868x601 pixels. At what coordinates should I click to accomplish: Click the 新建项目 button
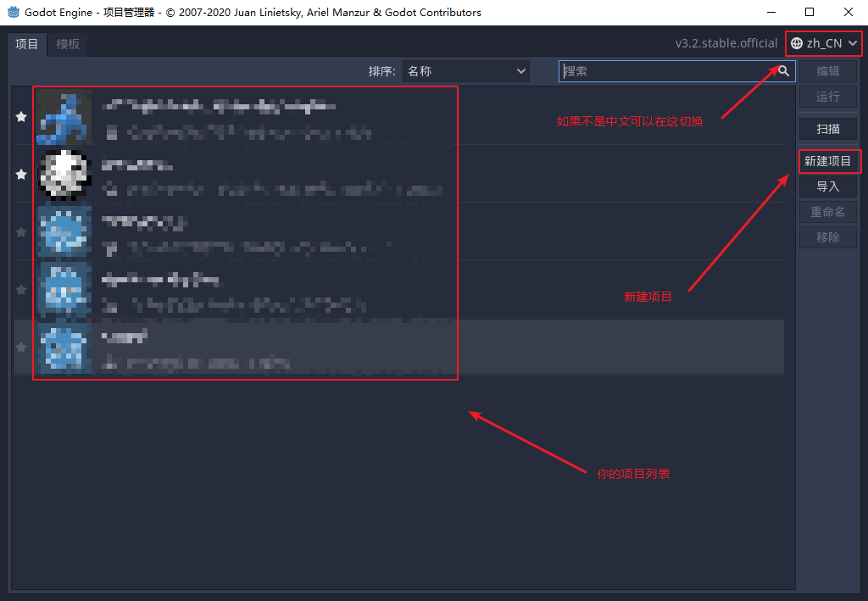(828, 161)
